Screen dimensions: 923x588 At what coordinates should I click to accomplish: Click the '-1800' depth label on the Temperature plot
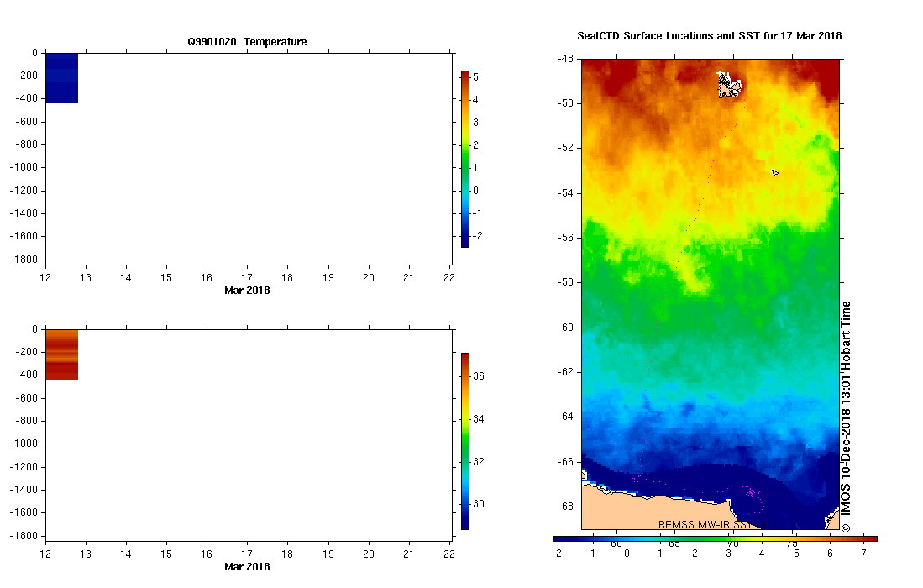24,260
